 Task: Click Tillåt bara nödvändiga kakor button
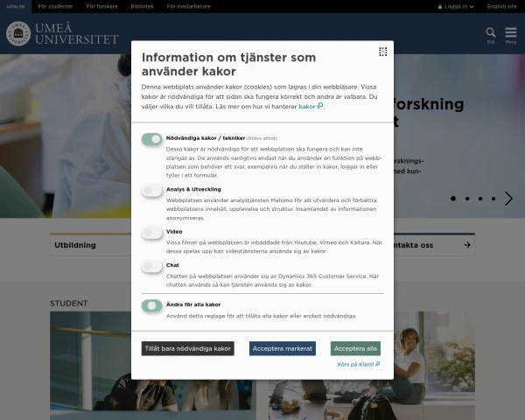(x=188, y=348)
